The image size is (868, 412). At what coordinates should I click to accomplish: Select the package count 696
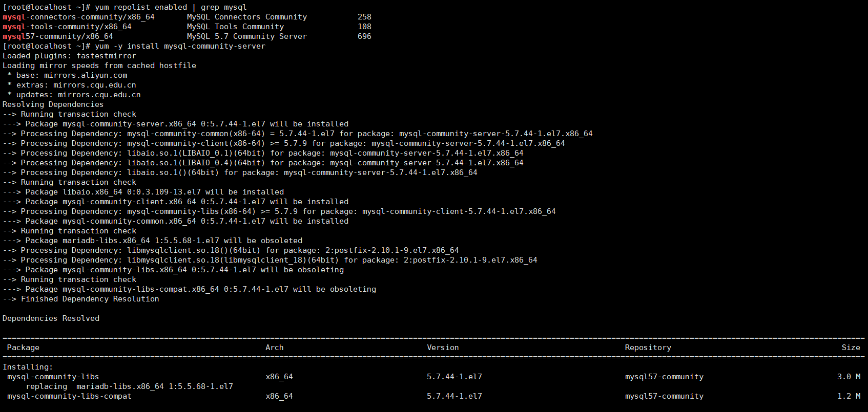[364, 36]
